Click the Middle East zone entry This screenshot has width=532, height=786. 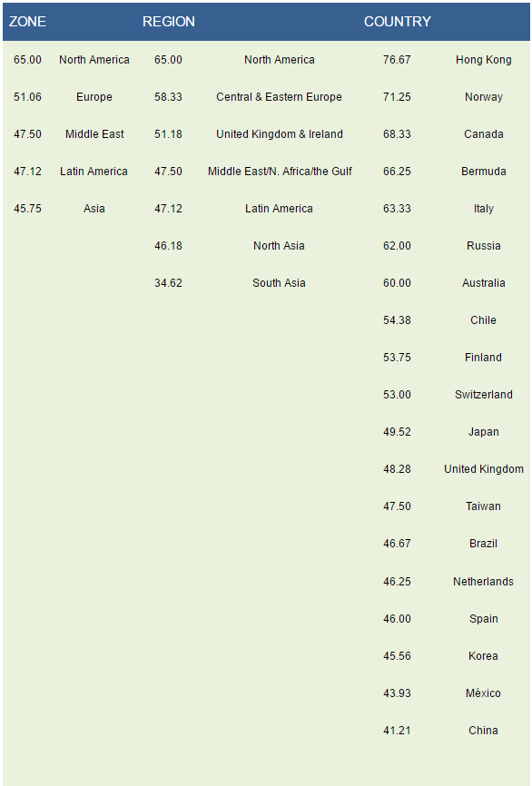point(94,133)
